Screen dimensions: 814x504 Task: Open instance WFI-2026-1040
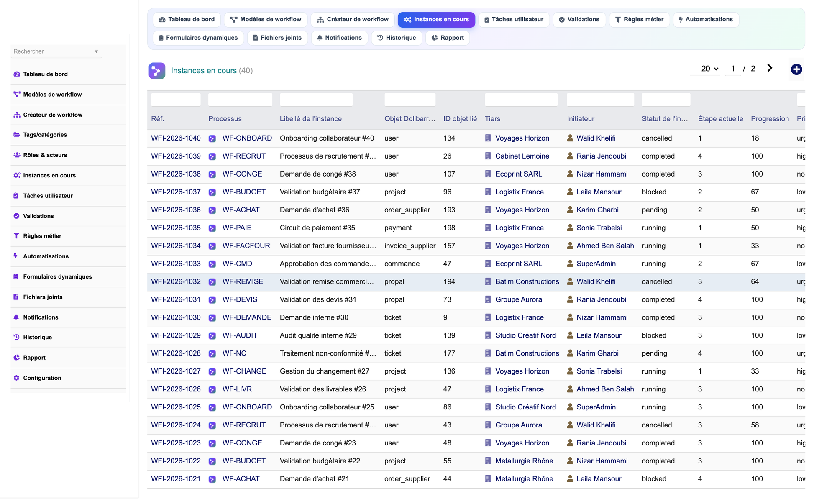point(176,138)
